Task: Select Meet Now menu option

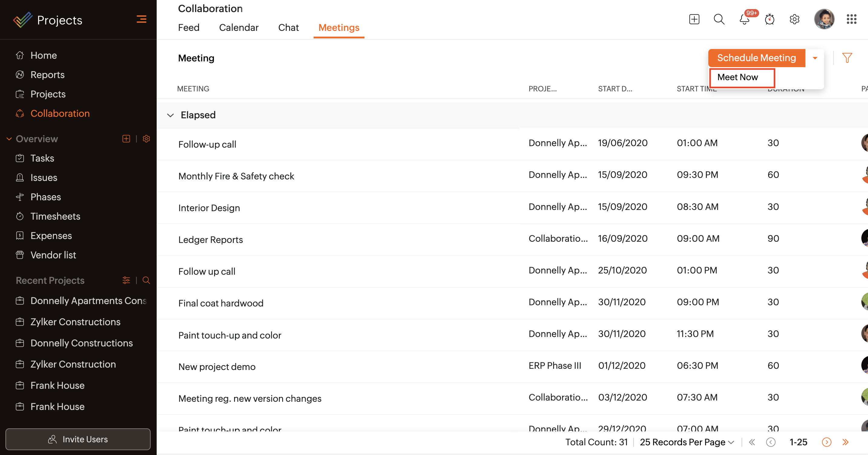Action: [x=738, y=77]
